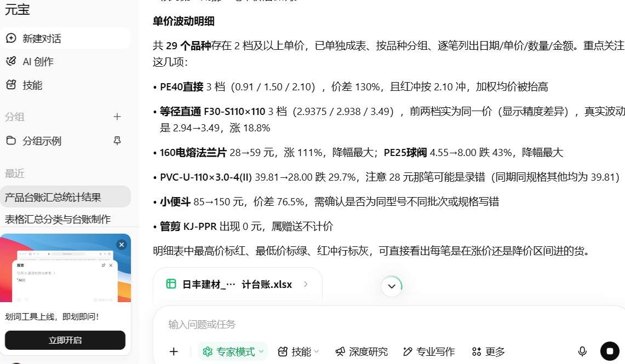The image size is (625, 364).
Task: Click the PVC-U-110×3.0-4(II) bullet
Action: tap(389, 177)
